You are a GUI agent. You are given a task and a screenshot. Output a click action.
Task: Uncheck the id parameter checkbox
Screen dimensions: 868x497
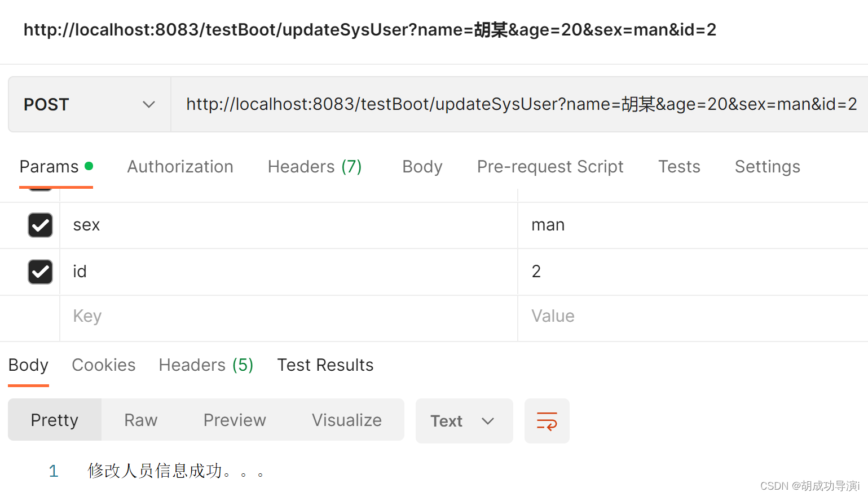point(39,272)
